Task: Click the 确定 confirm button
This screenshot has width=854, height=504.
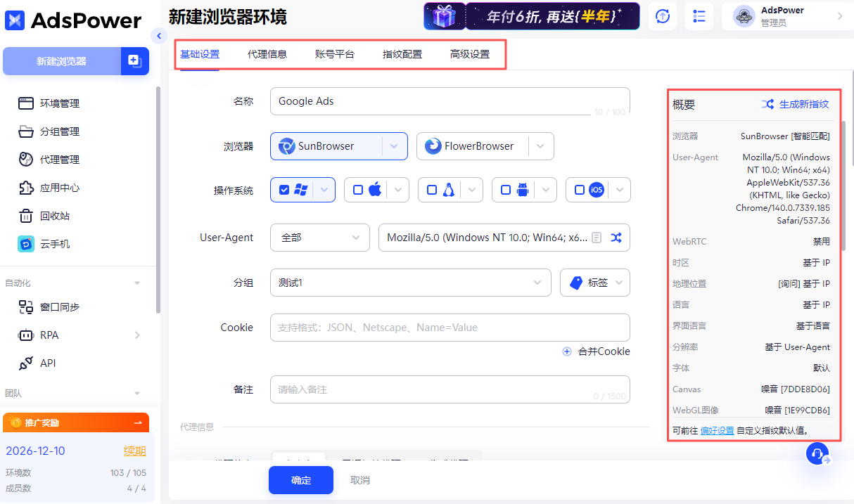Action: (300, 480)
